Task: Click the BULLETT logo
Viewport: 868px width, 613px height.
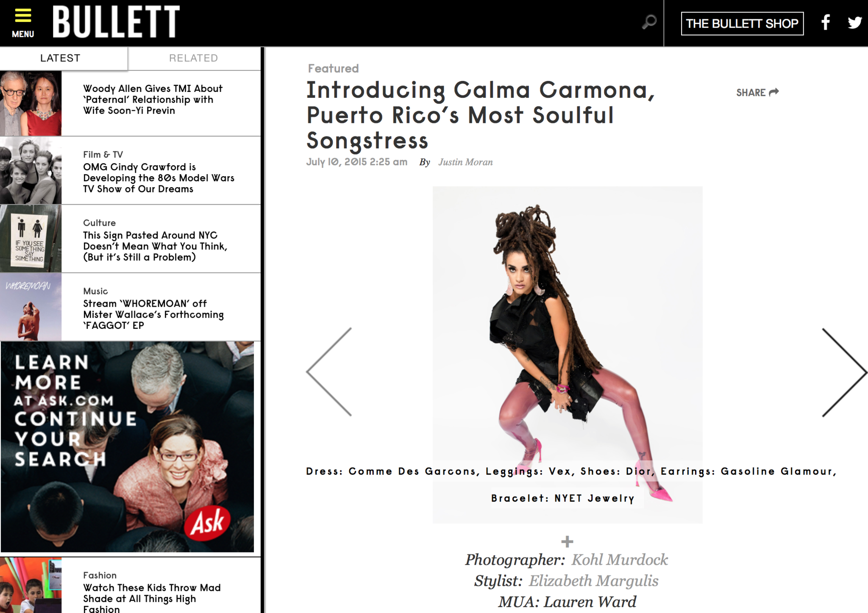Action: (x=116, y=22)
